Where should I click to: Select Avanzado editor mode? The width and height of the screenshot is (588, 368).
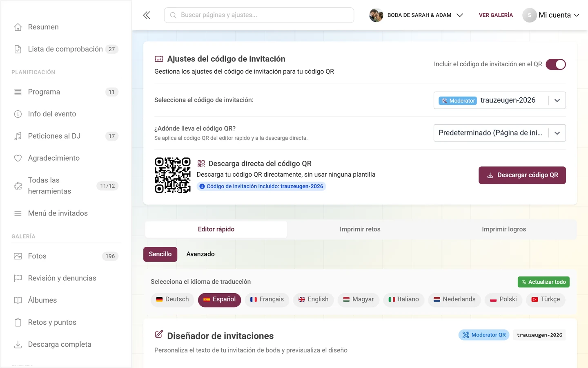200,254
